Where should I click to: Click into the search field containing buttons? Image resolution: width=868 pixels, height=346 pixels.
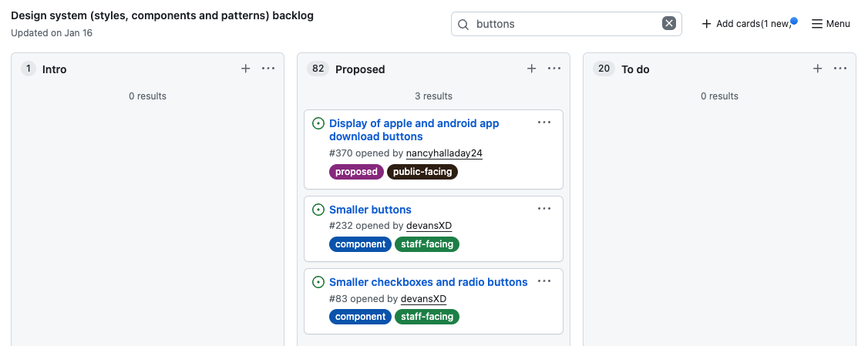[563, 24]
